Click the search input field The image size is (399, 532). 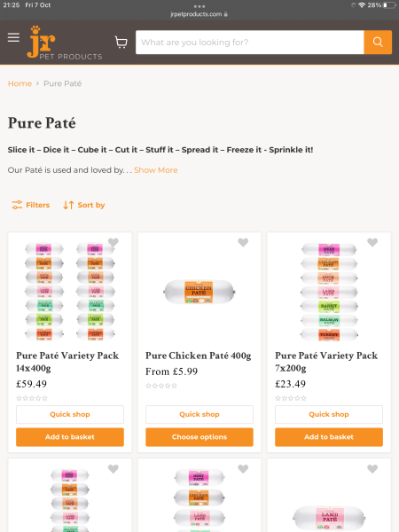pyautogui.click(x=250, y=42)
